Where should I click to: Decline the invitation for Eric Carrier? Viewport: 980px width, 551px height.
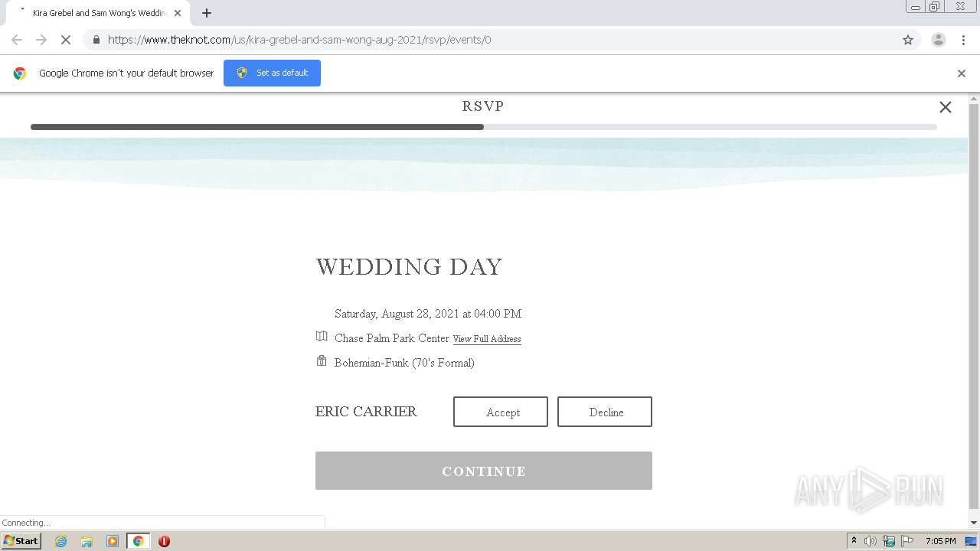605,412
